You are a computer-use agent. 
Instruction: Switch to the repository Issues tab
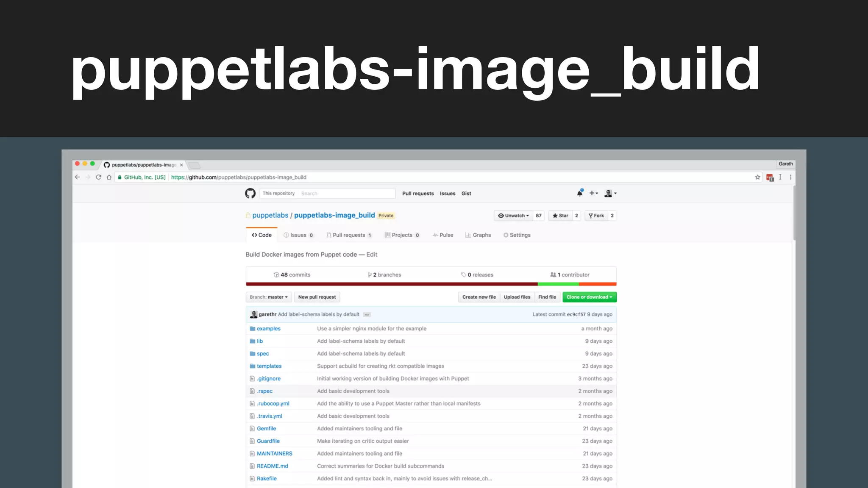[298, 235]
